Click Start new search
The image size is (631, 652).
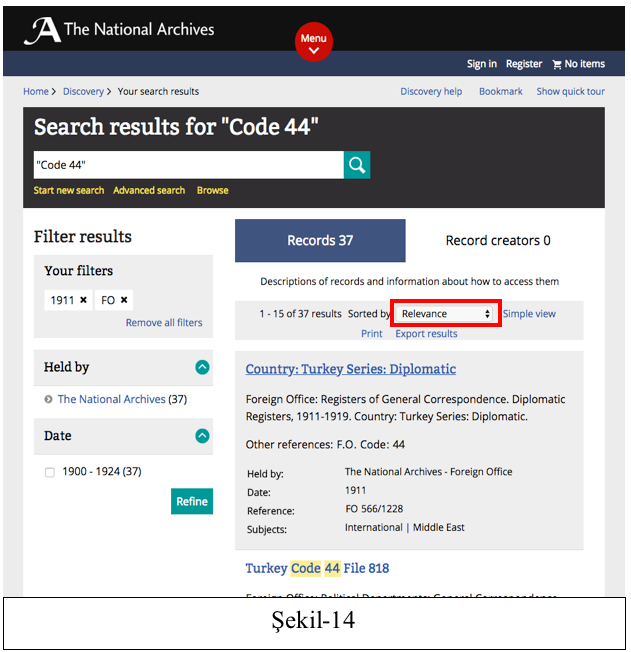[x=69, y=190]
